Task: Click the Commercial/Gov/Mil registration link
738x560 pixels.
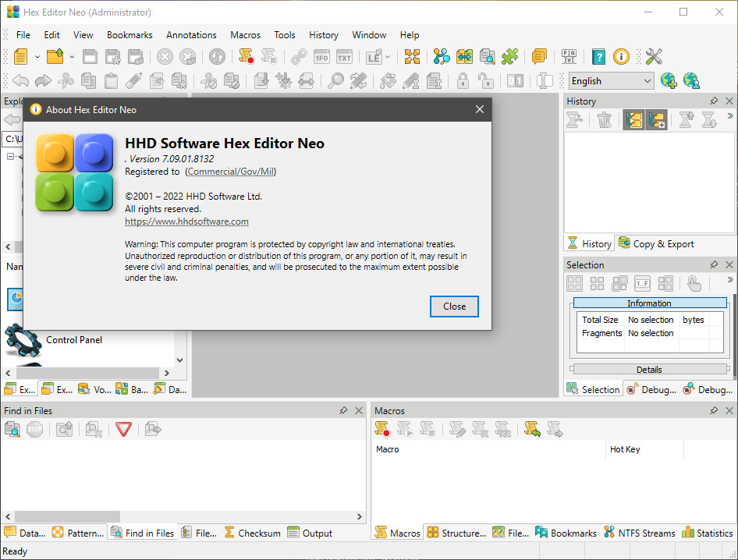Action: tap(231, 172)
